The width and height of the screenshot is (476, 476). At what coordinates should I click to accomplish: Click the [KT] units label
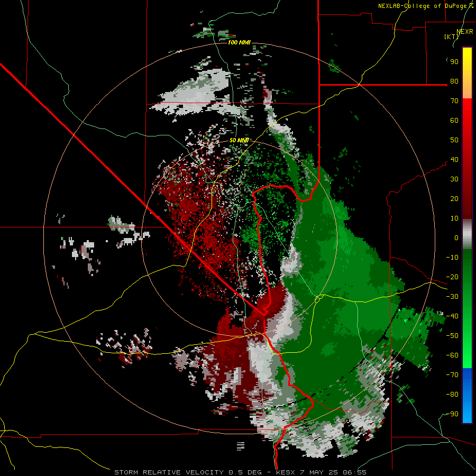451,36
